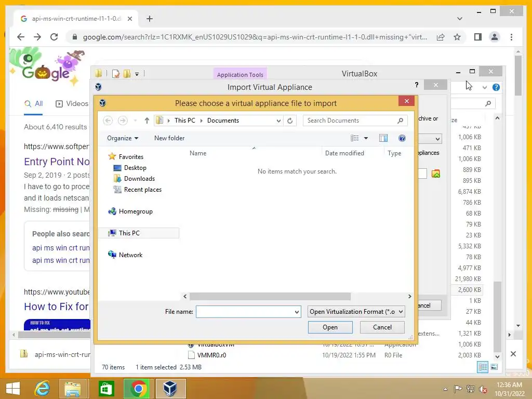The width and height of the screenshot is (532, 399).
Task: Open Windows Store from the taskbar
Action: click(106, 388)
